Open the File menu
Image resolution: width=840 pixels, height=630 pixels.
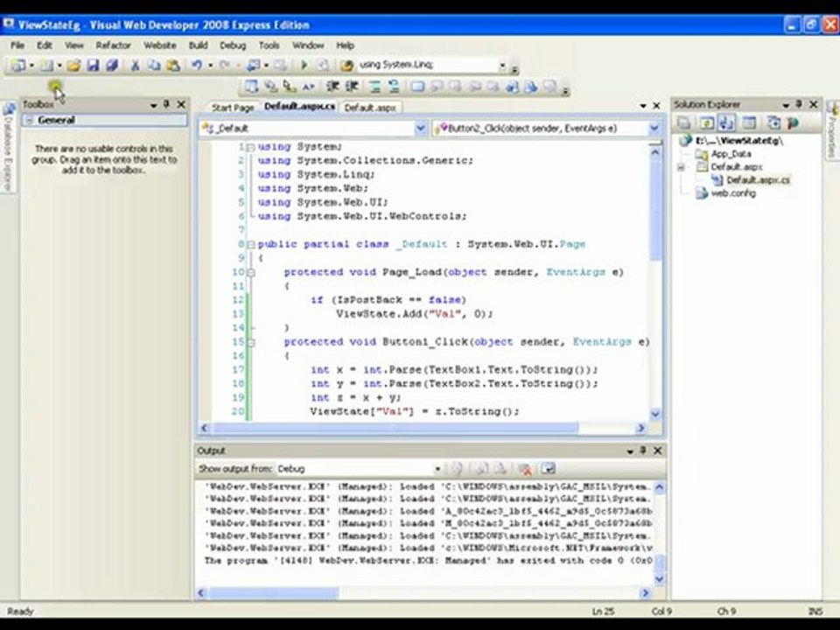coord(17,45)
